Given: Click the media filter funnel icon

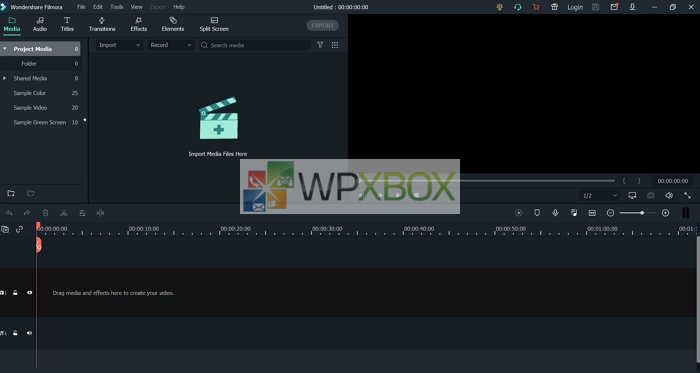Looking at the screenshot, I should tap(320, 45).
